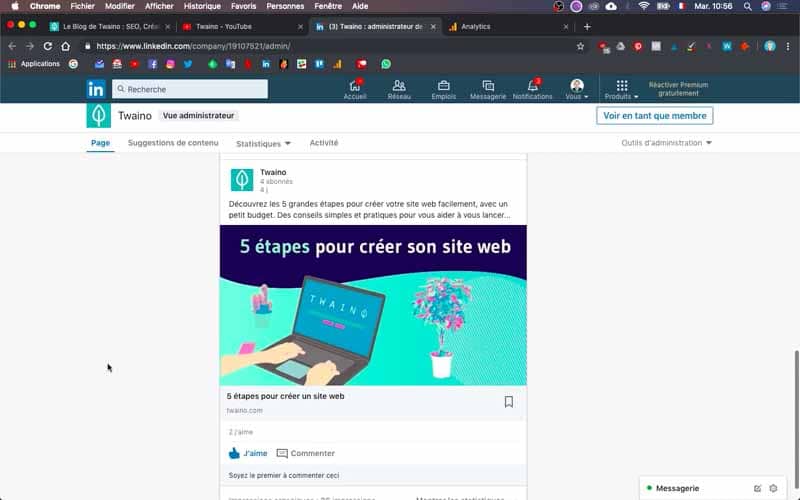
Task: Open Messagerie settings gear icon
Action: (x=773, y=488)
